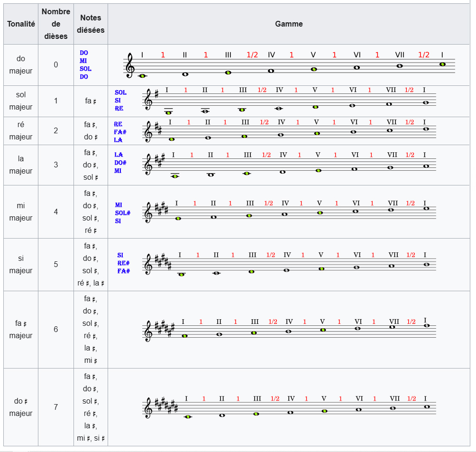Click the treble clef in the do♯ majeur staff
The width and height of the screenshot is (476, 452).
click(x=148, y=408)
